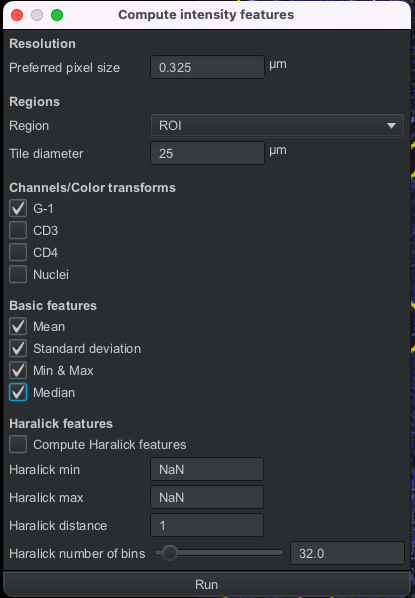Close the Compute intensity features window

[x=17, y=15]
